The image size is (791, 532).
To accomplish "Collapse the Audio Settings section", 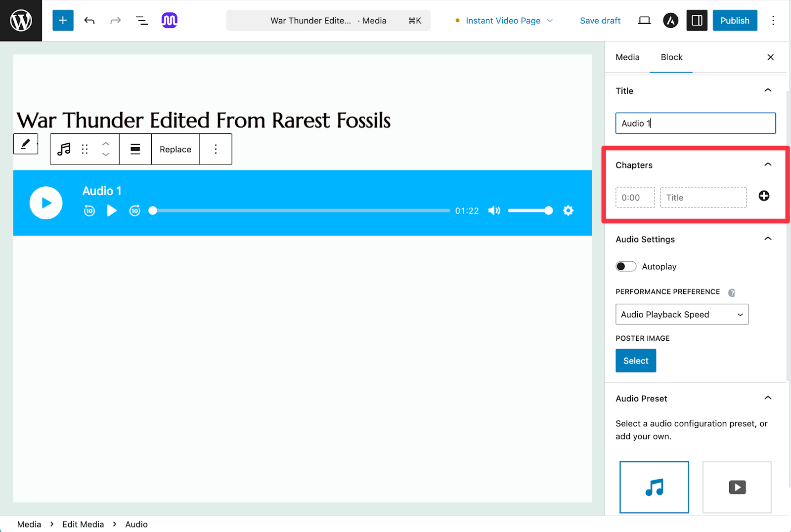I will point(767,239).
